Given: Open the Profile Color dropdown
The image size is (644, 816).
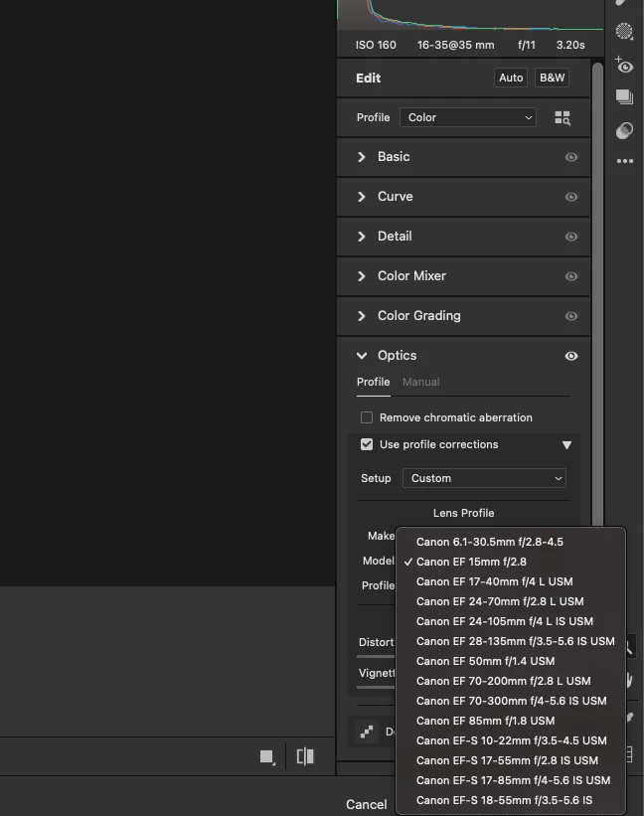Looking at the screenshot, I should point(468,117).
